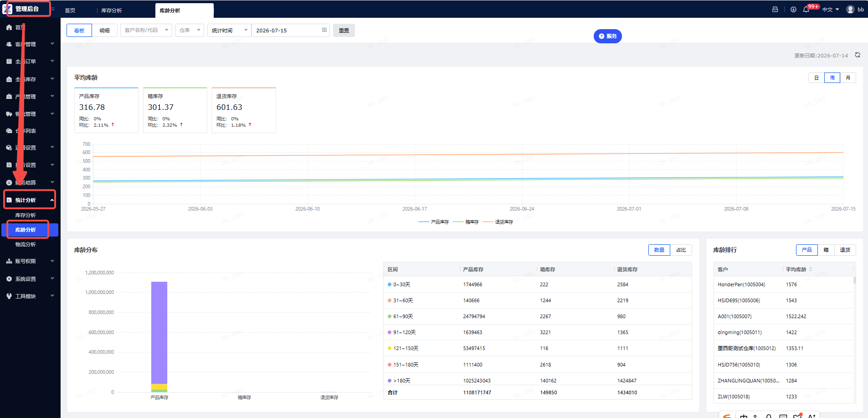Open the inbox tray icon in header

(775, 9)
